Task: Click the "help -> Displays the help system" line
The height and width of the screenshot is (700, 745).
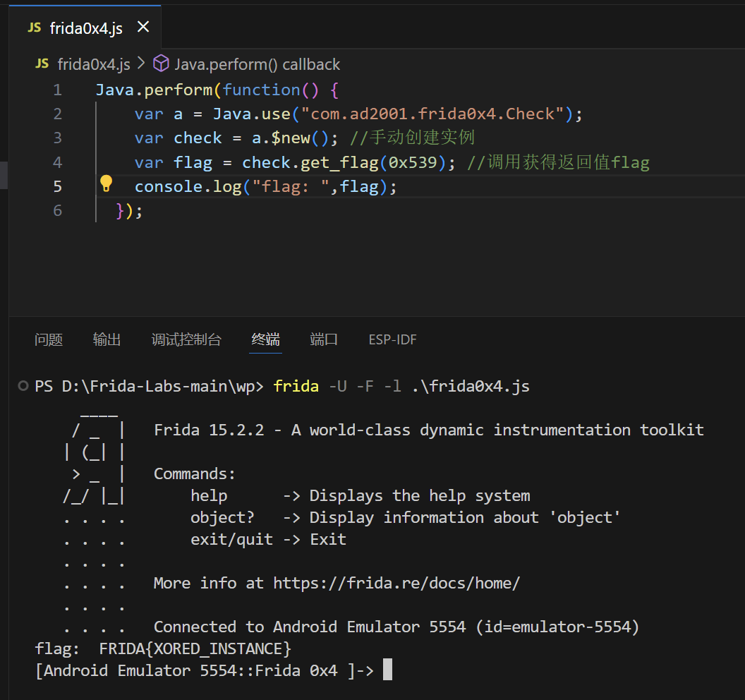Action: 360,495
